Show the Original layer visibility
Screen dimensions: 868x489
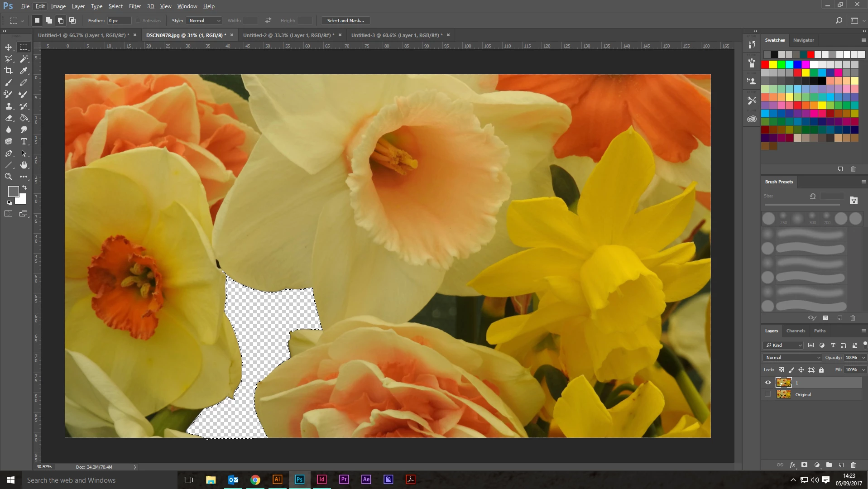click(x=768, y=395)
